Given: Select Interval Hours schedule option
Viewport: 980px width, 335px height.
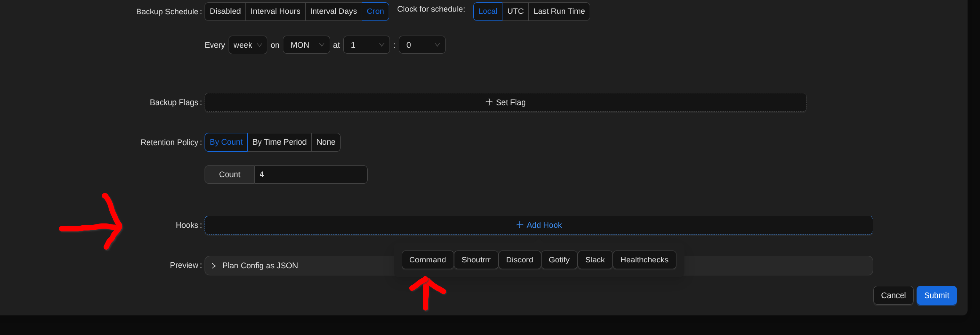Looking at the screenshot, I should [275, 12].
